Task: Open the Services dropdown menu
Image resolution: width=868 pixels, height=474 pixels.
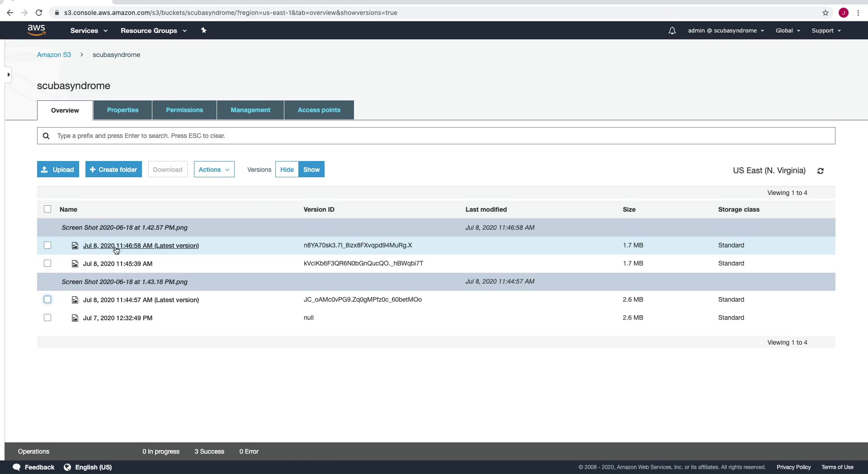Action: (x=89, y=31)
